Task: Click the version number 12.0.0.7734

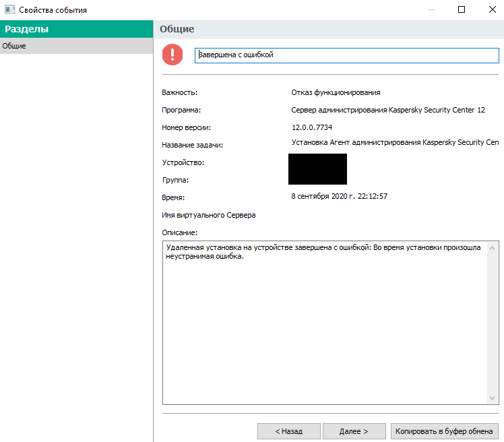Action: 312,127
